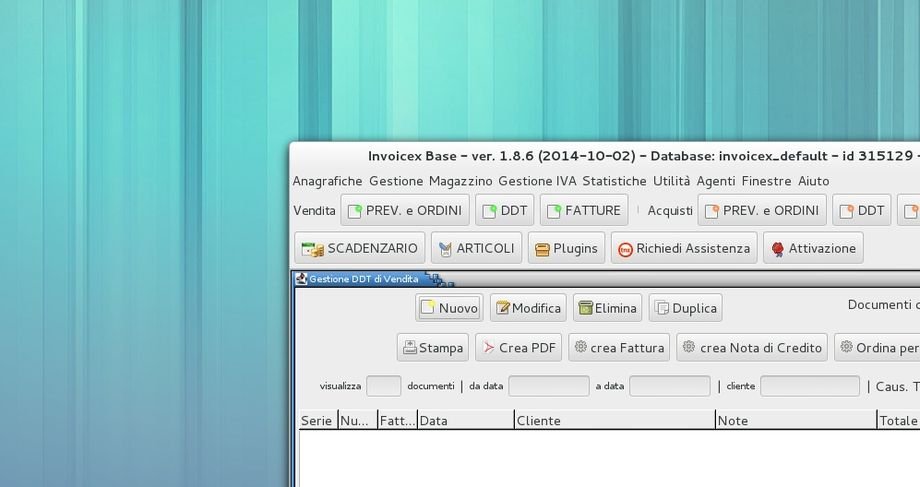Open the Attivazione dialog
This screenshot has width=920, height=487.
point(813,248)
